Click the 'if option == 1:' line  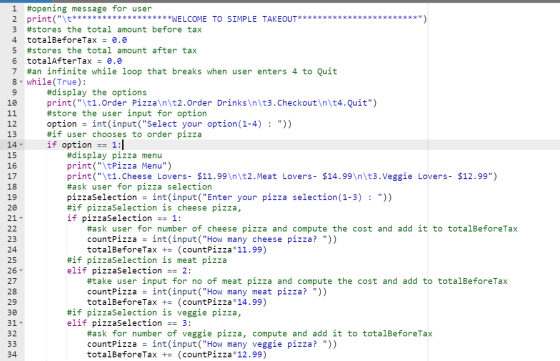pos(84,145)
